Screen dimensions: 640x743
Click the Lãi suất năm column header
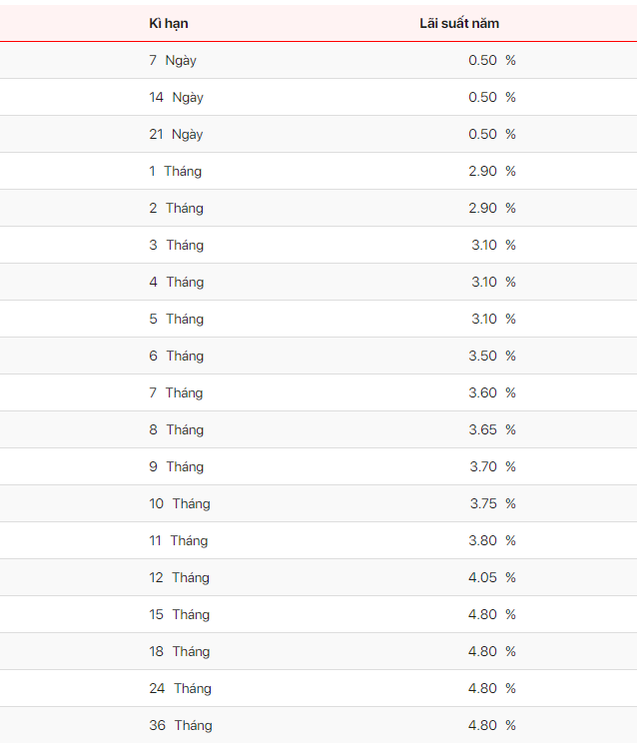tap(459, 23)
